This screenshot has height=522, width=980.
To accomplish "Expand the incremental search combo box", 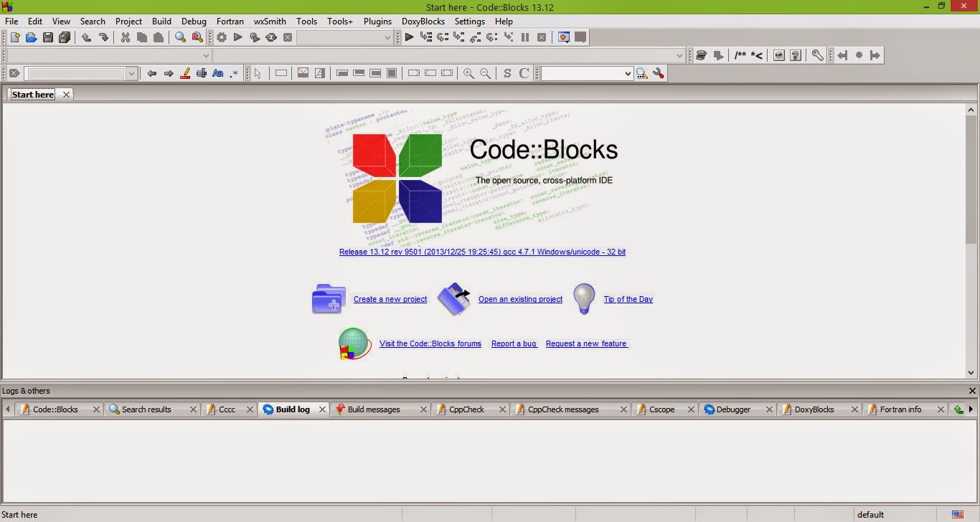I will (x=133, y=72).
